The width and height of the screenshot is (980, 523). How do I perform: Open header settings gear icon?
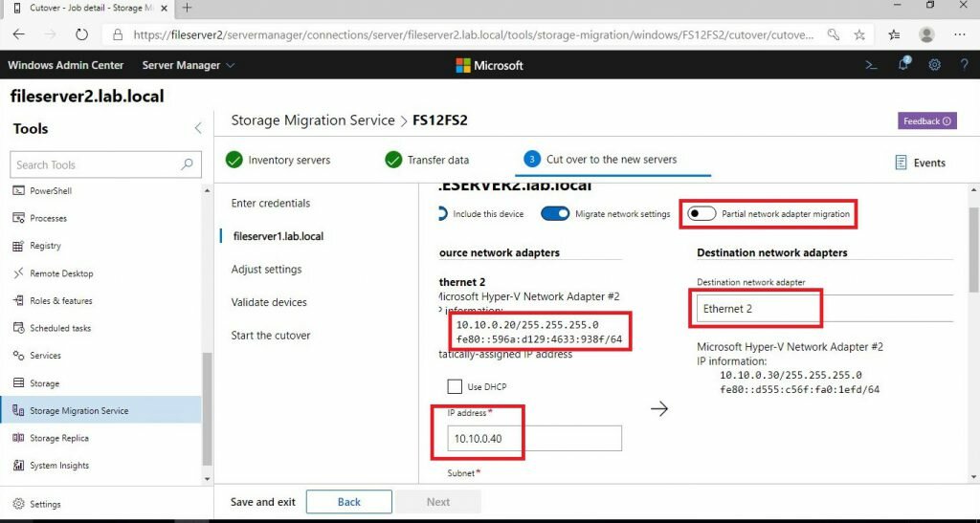pos(934,65)
